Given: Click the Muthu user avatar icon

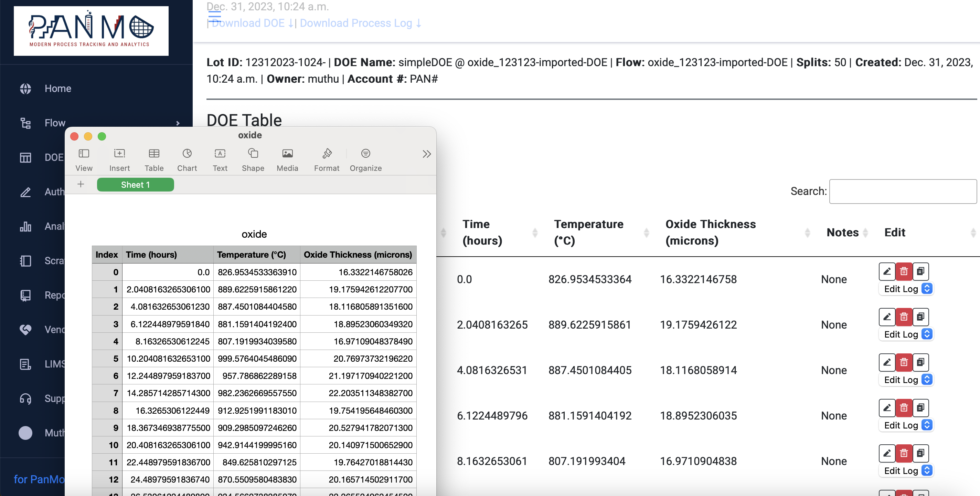Looking at the screenshot, I should [x=25, y=433].
